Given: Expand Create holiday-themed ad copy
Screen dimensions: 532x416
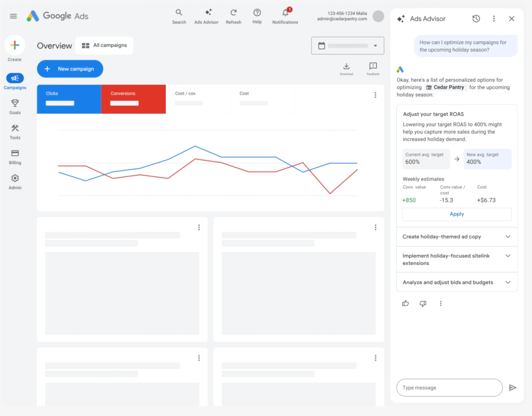Looking at the screenshot, I should pos(457,237).
